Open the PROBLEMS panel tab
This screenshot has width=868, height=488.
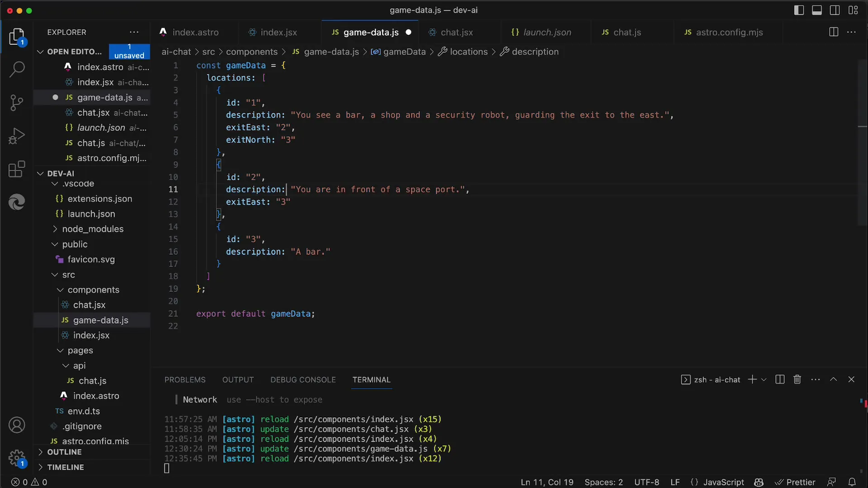click(185, 380)
